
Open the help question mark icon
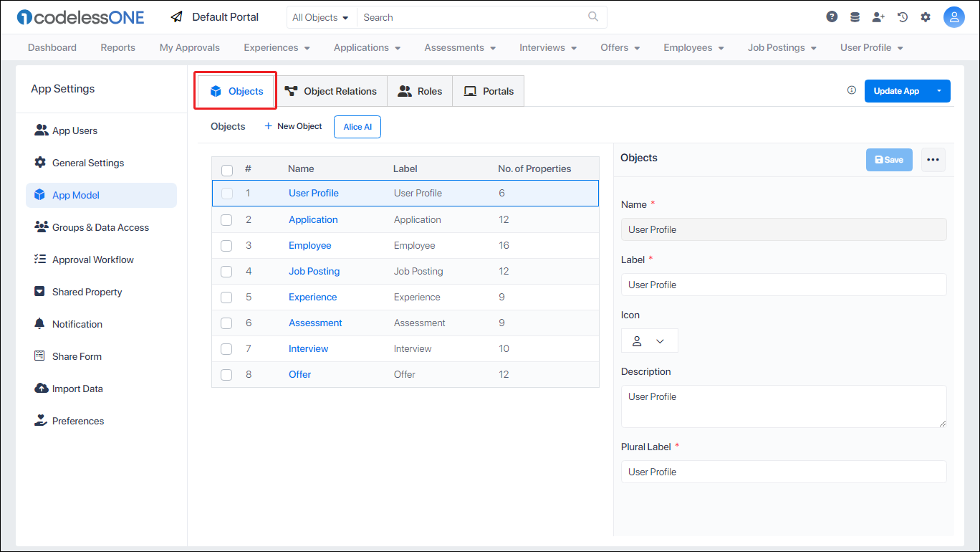831,16
